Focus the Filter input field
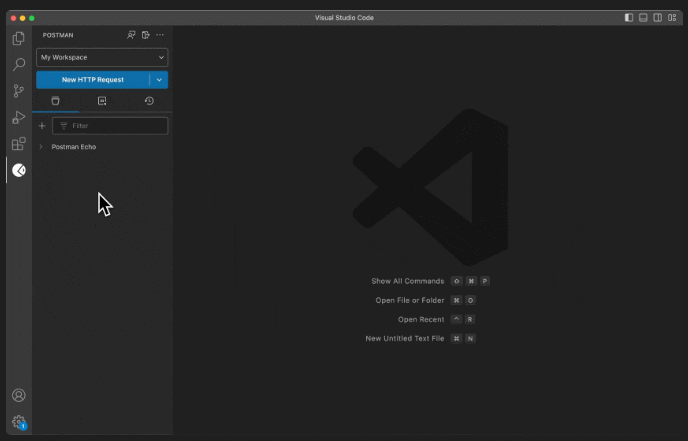This screenshot has height=441, width=688. coord(110,126)
